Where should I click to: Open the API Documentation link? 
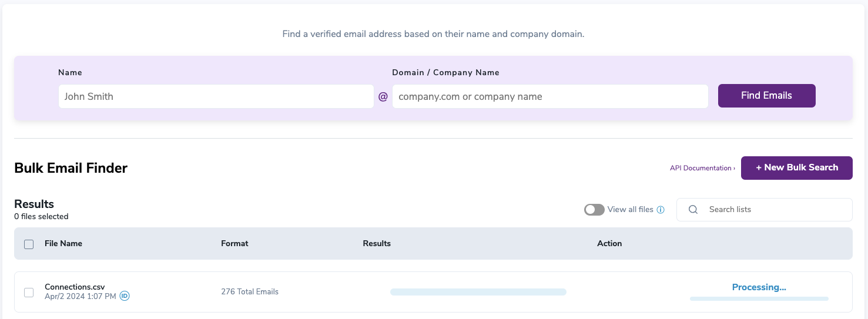click(x=700, y=168)
